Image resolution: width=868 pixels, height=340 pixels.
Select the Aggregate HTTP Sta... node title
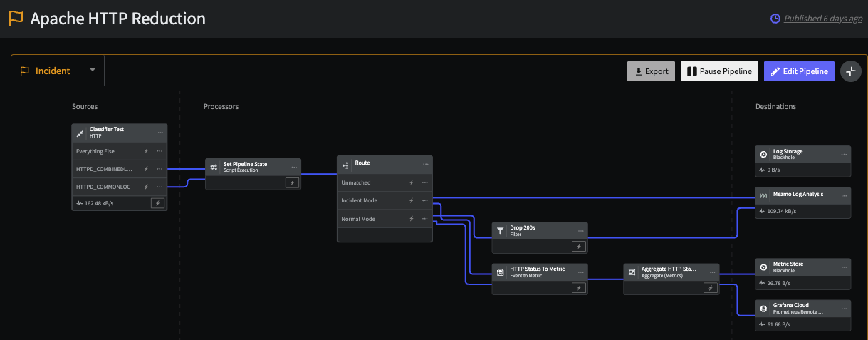click(669, 269)
